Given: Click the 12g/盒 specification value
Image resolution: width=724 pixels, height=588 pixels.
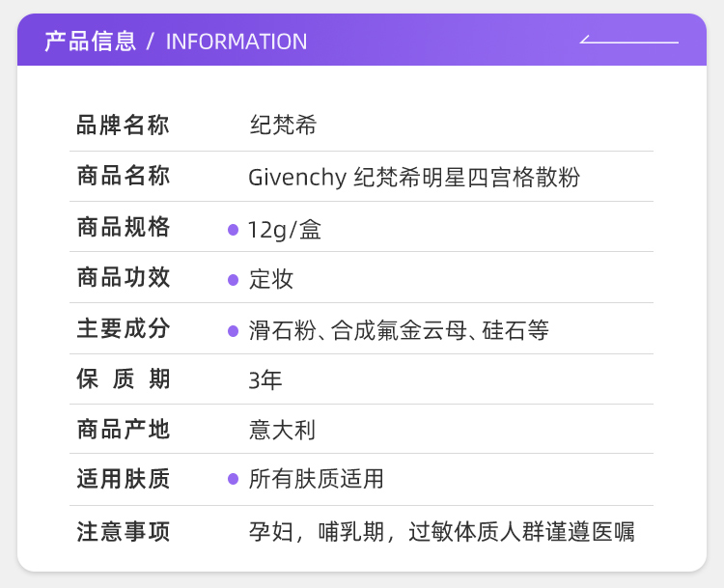Looking at the screenshot, I should [285, 230].
